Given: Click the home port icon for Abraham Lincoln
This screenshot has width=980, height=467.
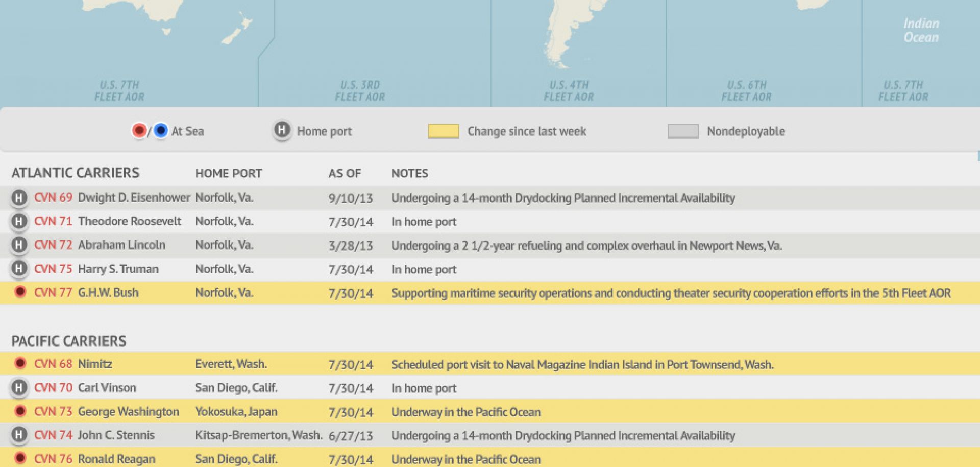Looking at the screenshot, I should coord(19,245).
